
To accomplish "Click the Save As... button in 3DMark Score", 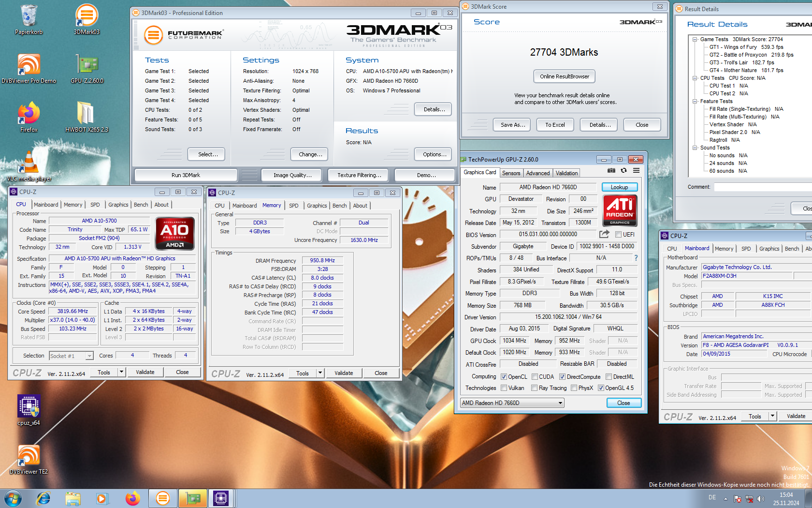I will 512,125.
